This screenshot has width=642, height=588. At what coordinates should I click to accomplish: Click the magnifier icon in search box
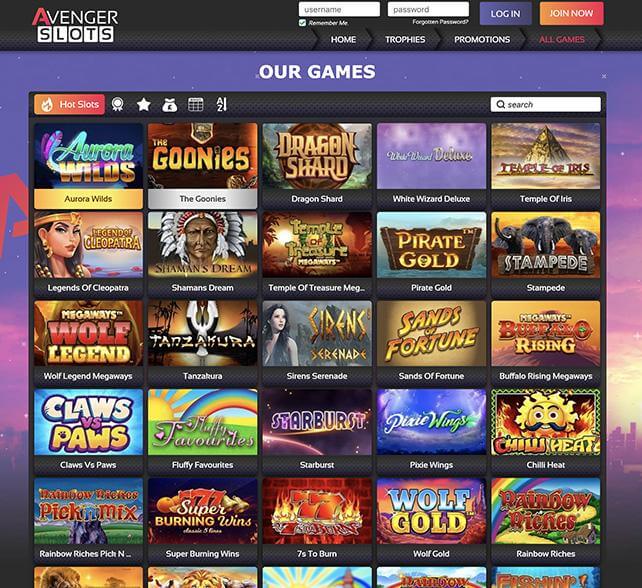click(x=500, y=104)
